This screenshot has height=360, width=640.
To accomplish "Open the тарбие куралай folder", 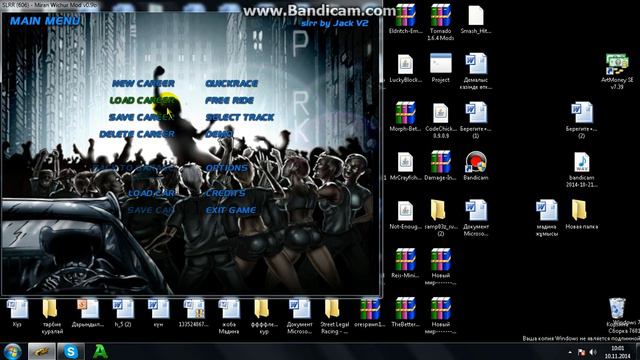I will point(50,309).
